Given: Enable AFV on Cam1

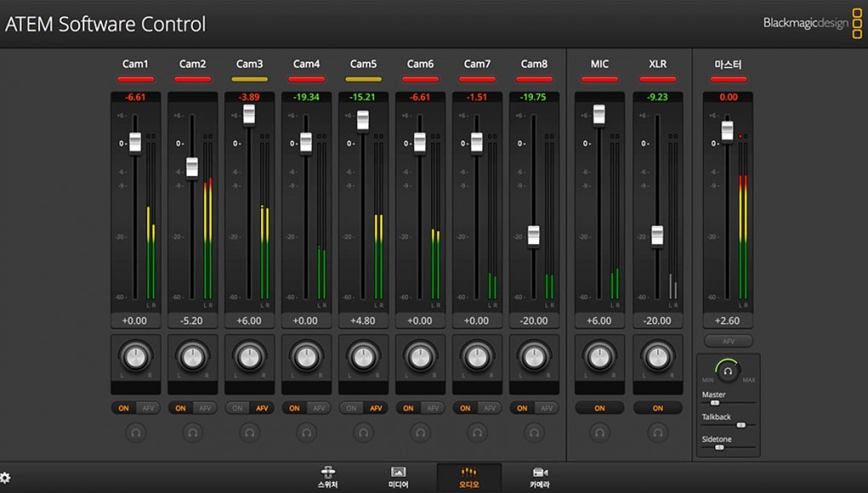Looking at the screenshot, I should pyautogui.click(x=149, y=408).
